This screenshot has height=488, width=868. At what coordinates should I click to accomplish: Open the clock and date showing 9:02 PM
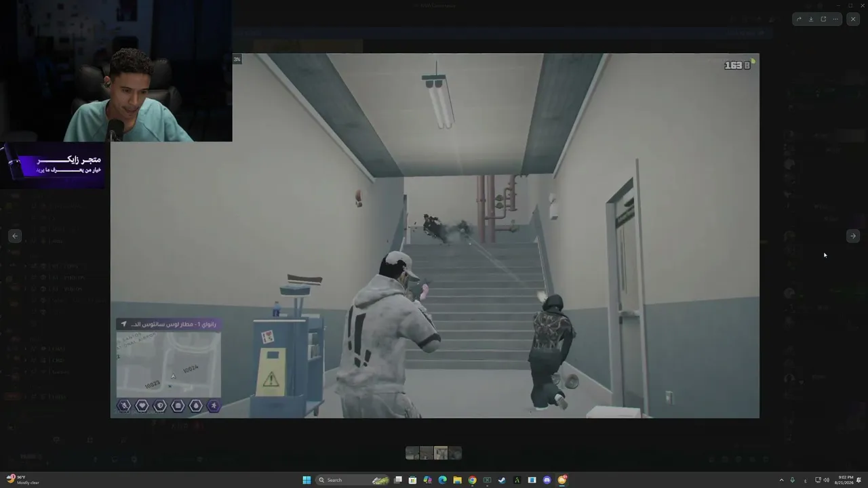pos(845,480)
